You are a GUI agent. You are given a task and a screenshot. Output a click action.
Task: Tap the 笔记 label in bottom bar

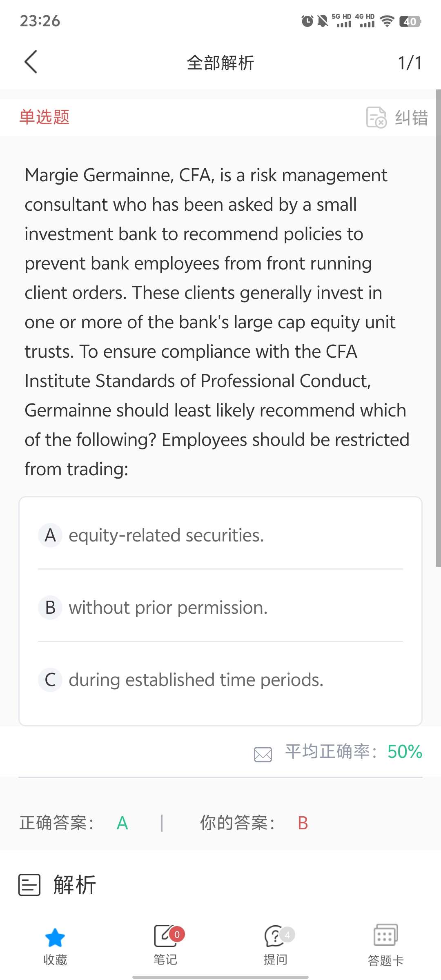pos(165,959)
